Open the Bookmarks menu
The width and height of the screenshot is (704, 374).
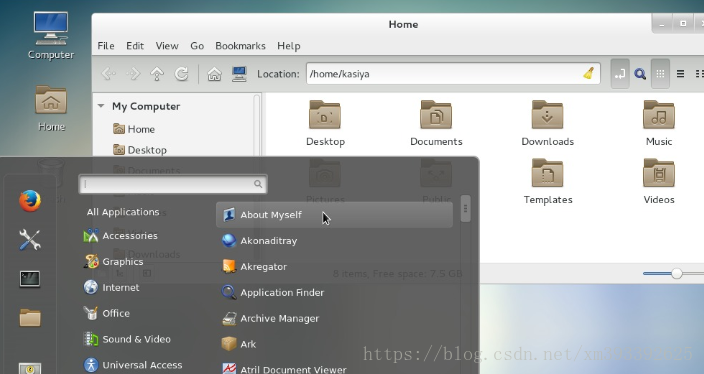pos(240,46)
